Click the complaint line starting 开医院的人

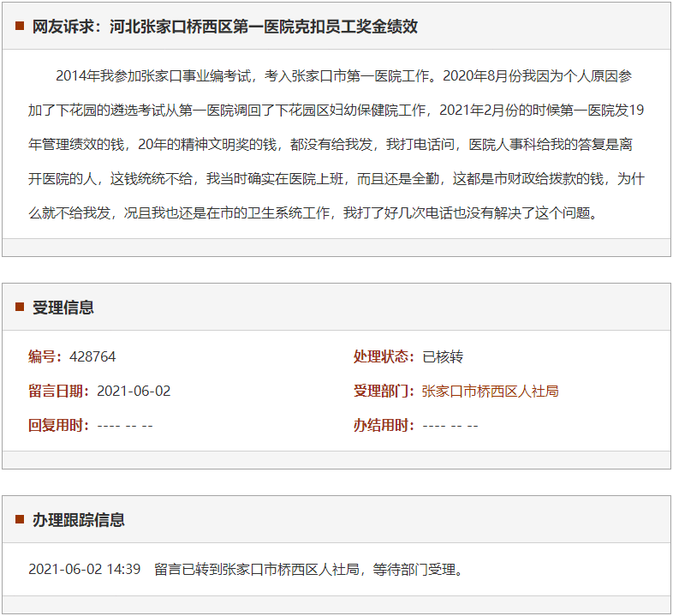click(336, 179)
